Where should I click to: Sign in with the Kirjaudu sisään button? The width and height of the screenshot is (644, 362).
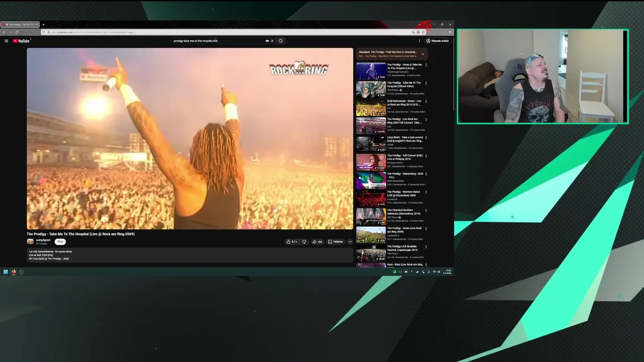438,41
